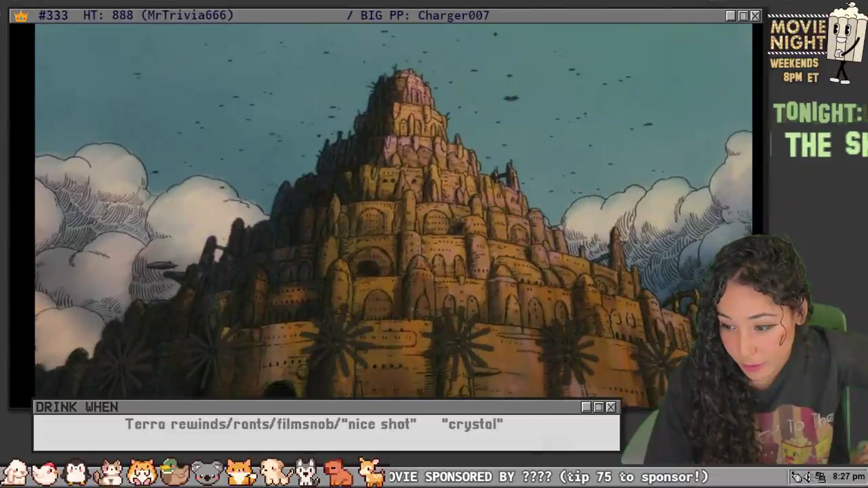Open the network computers tray icon
868x488 pixels.
point(820,477)
